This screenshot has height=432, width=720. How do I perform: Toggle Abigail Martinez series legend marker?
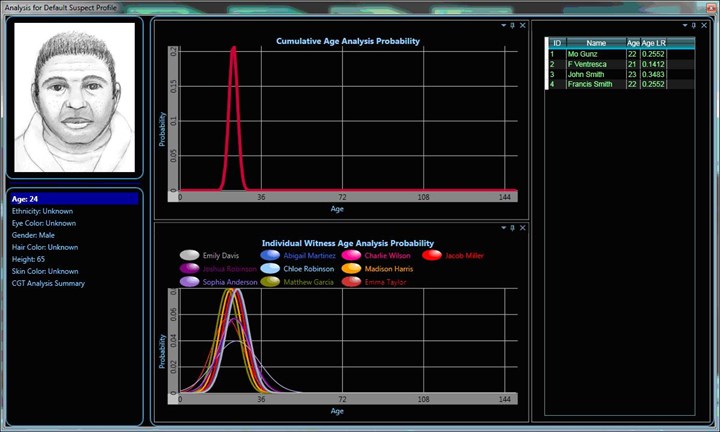click(270, 256)
